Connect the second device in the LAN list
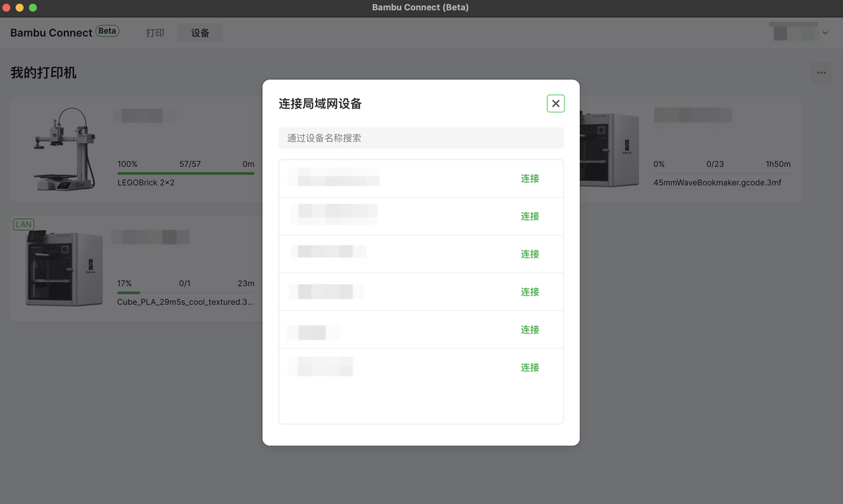The width and height of the screenshot is (843, 504). pyautogui.click(x=530, y=216)
